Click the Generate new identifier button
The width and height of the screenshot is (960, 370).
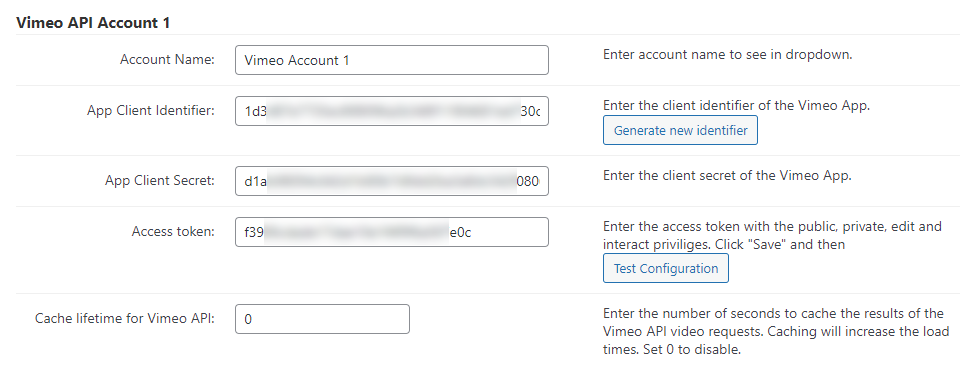click(x=680, y=130)
